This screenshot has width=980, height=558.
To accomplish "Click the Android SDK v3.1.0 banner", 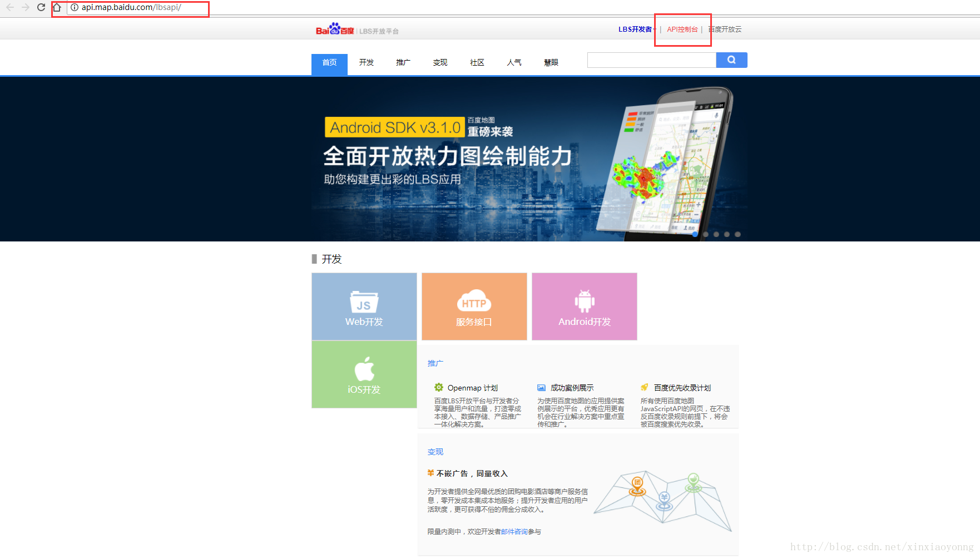I will point(394,127).
